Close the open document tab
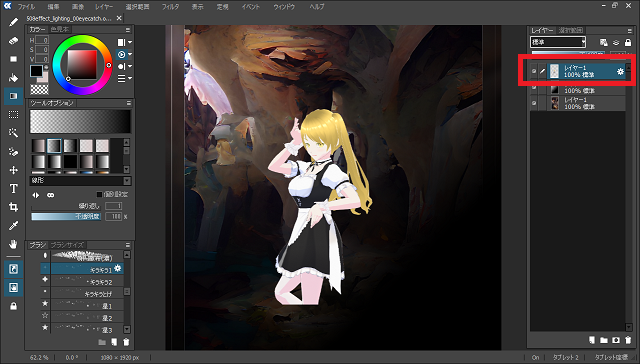The height and width of the screenshot is (364, 640). (119, 18)
